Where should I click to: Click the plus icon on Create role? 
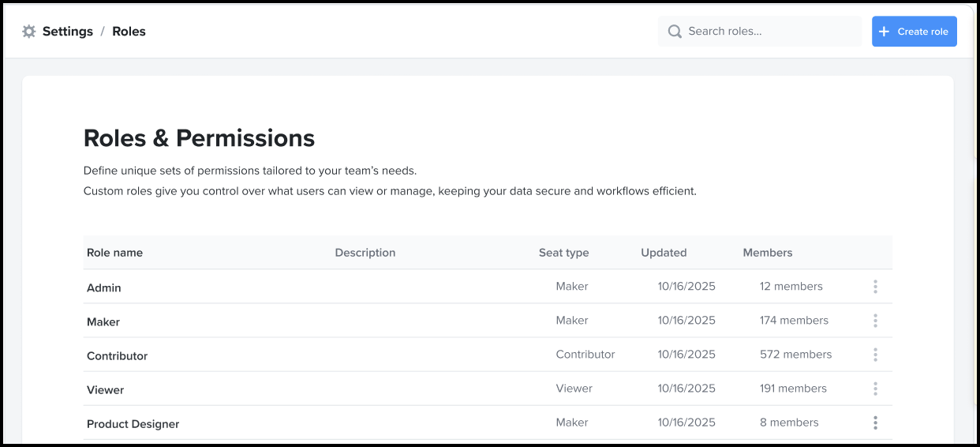point(884,32)
